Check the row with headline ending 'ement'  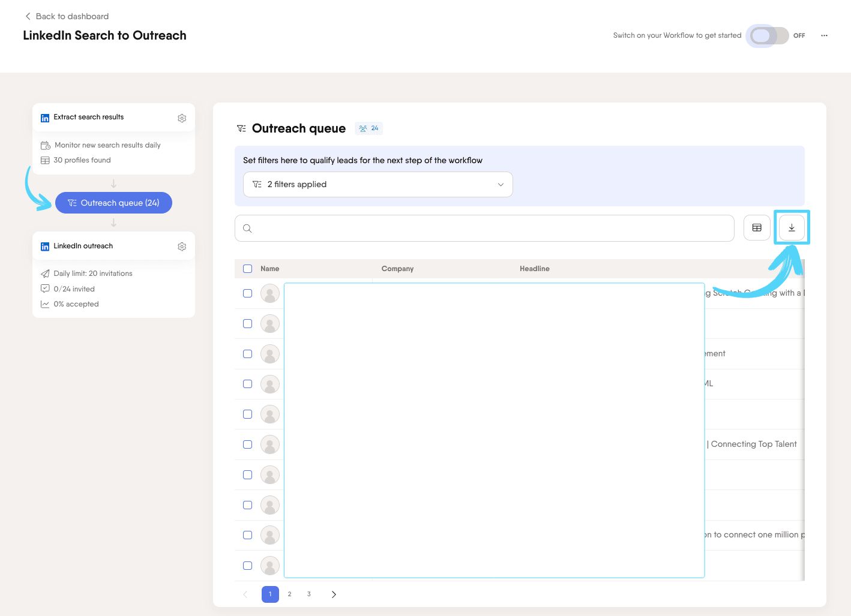tap(247, 354)
